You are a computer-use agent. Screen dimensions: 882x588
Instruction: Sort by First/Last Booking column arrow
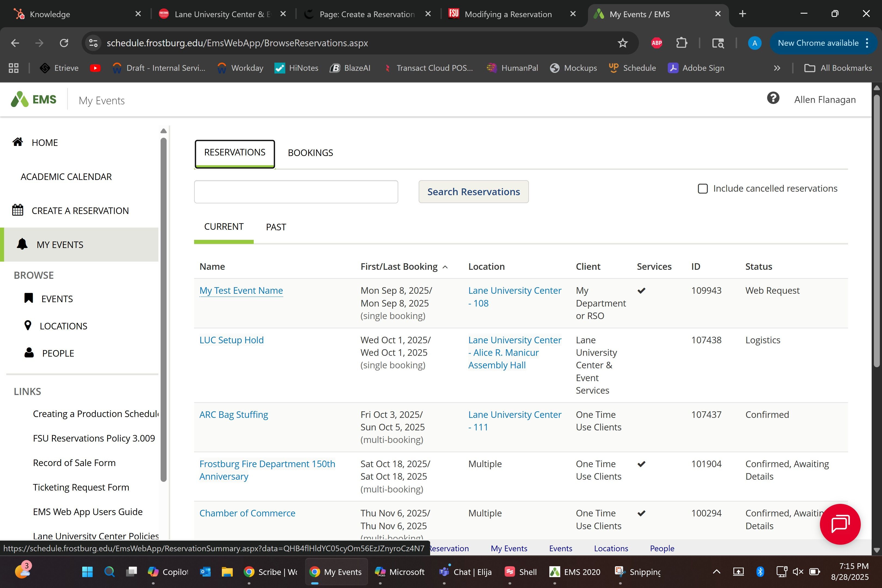(445, 267)
